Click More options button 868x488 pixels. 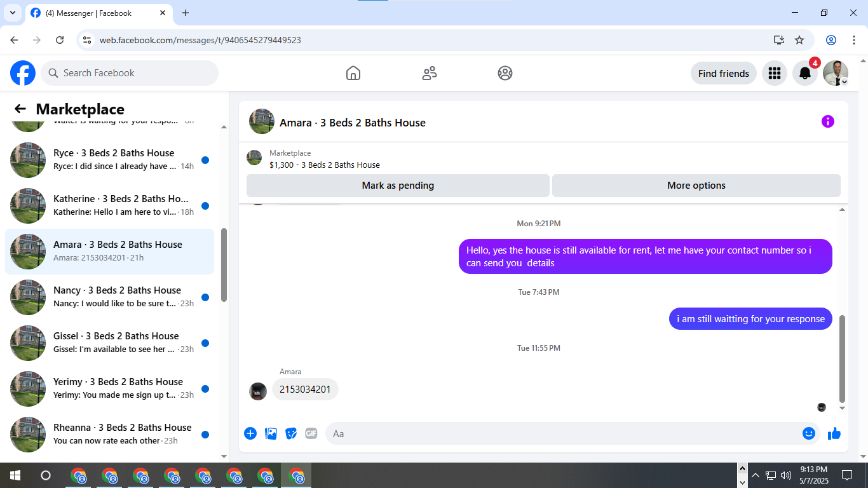696,186
